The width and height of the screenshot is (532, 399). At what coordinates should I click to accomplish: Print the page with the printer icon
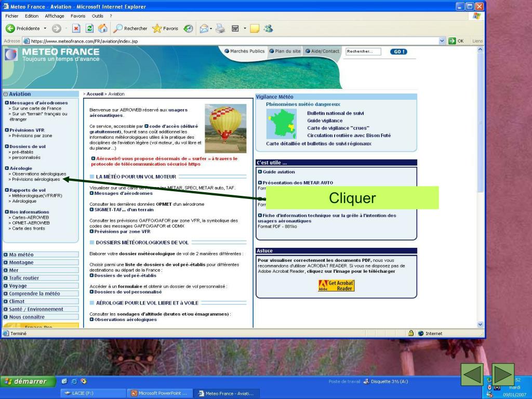point(220,29)
